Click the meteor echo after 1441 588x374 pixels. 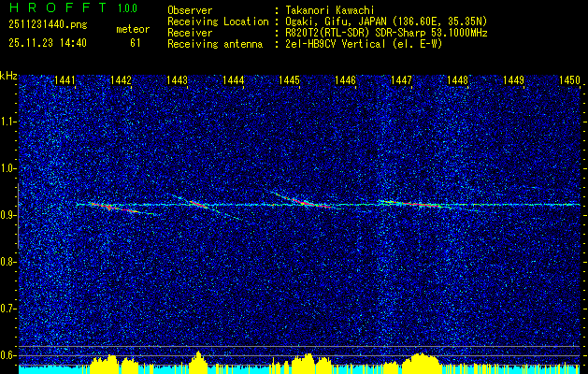pos(122,209)
